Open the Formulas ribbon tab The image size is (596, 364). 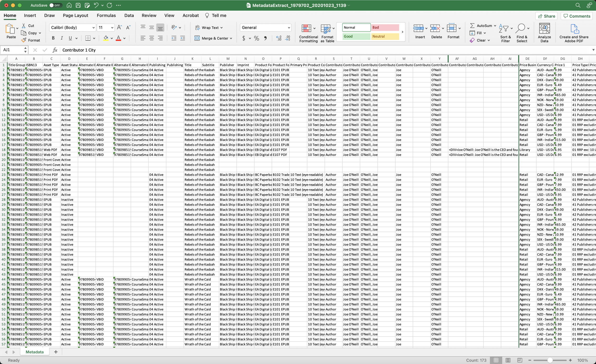[106, 15]
